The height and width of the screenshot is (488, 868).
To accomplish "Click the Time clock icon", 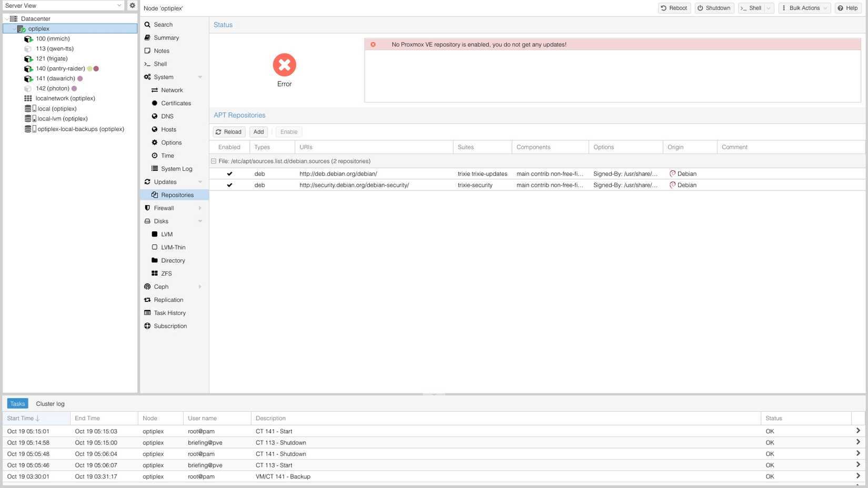I will [x=155, y=156].
